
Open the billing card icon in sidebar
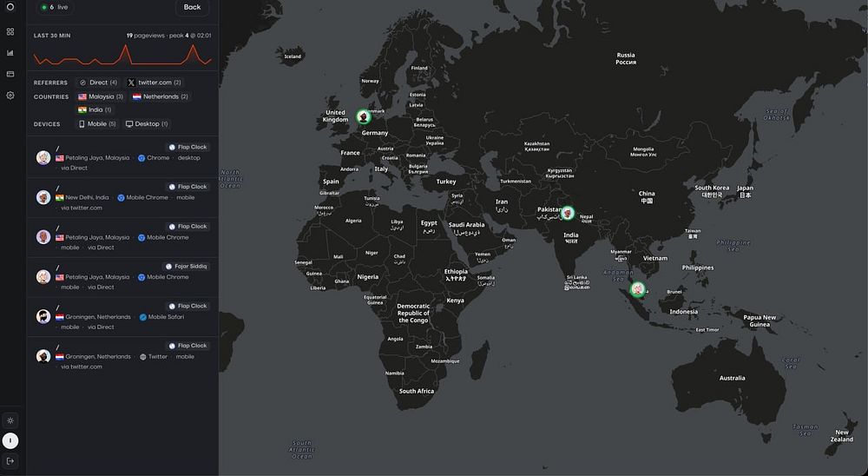click(x=10, y=74)
